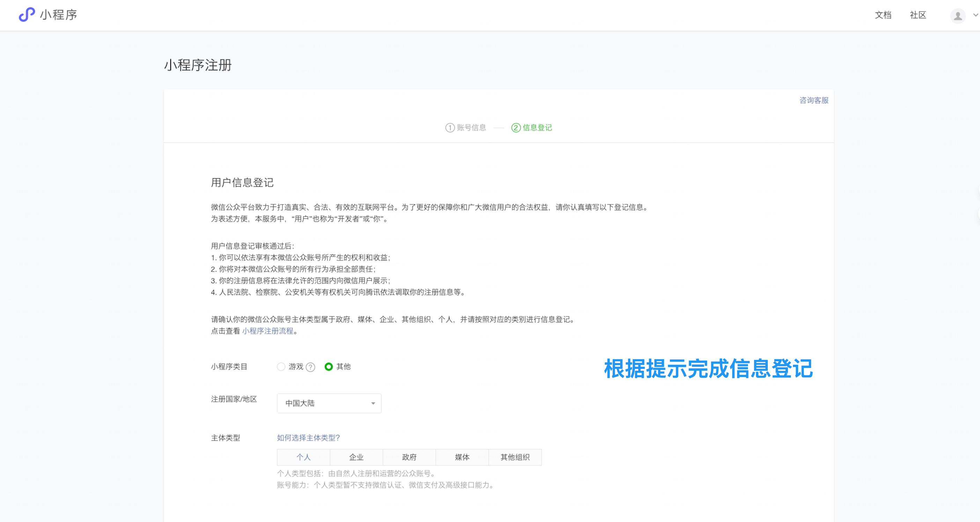Choose the 个人 entity type tab
The height and width of the screenshot is (522, 980).
(303, 457)
